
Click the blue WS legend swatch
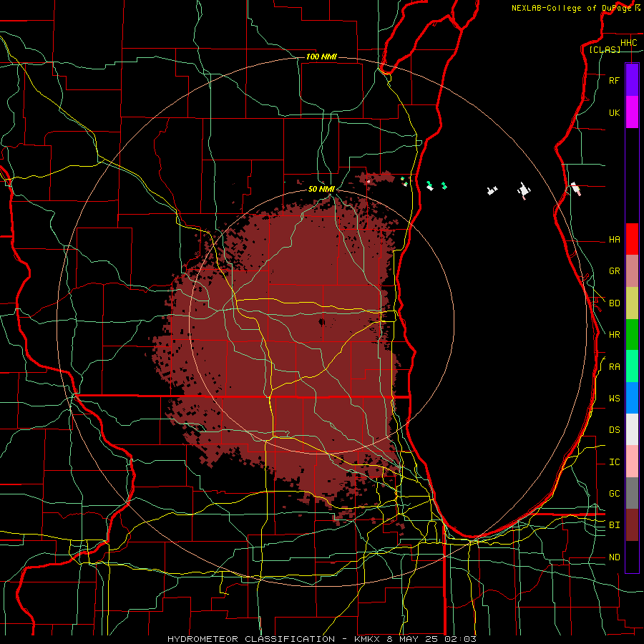[x=632, y=398]
